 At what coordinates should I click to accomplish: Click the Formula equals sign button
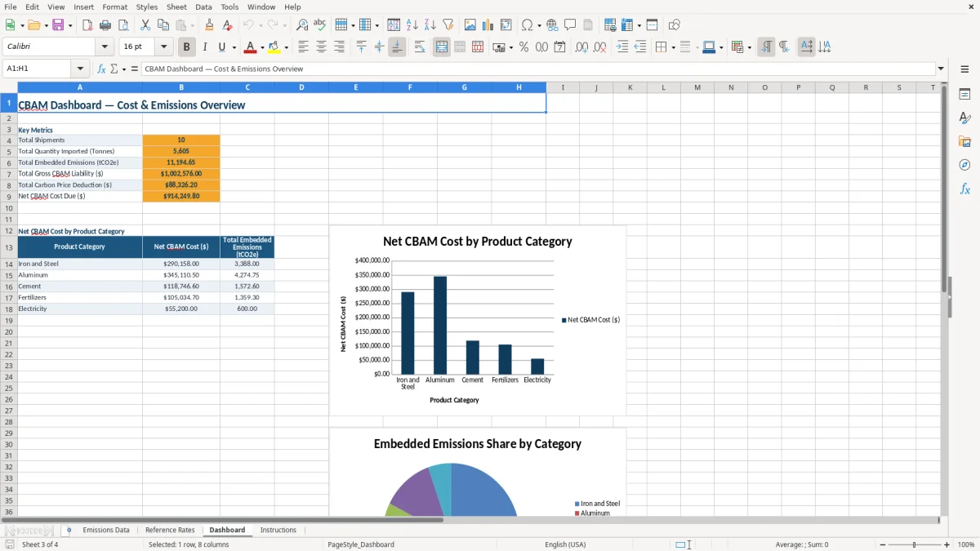coord(135,69)
